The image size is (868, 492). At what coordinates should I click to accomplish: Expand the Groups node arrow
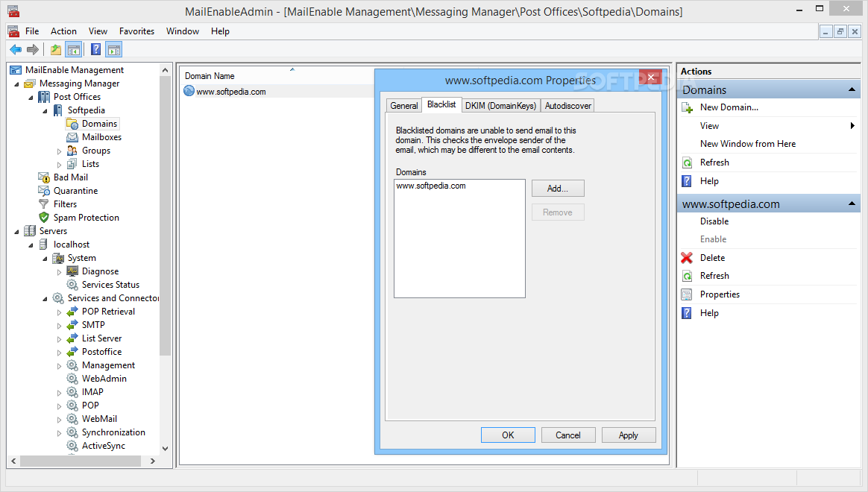click(59, 151)
